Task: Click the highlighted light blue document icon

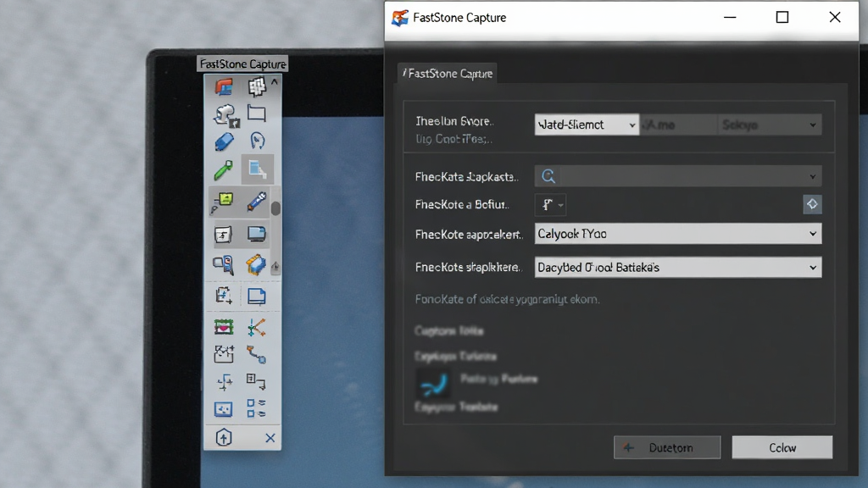Action: pos(258,169)
